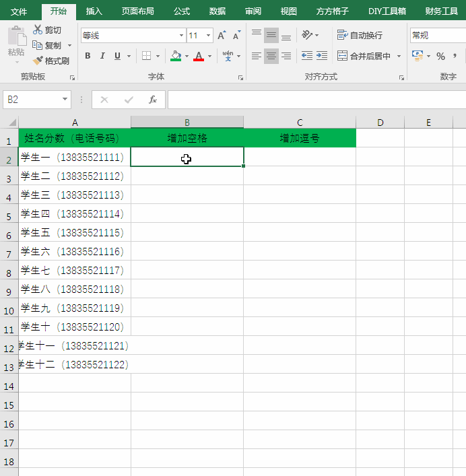
Task: Open the 剪贴板 dialog launcher
Action: 72,77
